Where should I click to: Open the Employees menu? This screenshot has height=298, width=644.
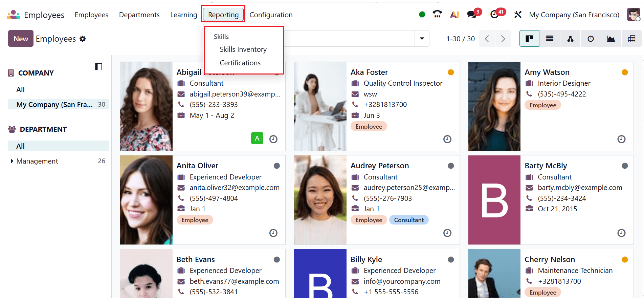[x=91, y=15]
